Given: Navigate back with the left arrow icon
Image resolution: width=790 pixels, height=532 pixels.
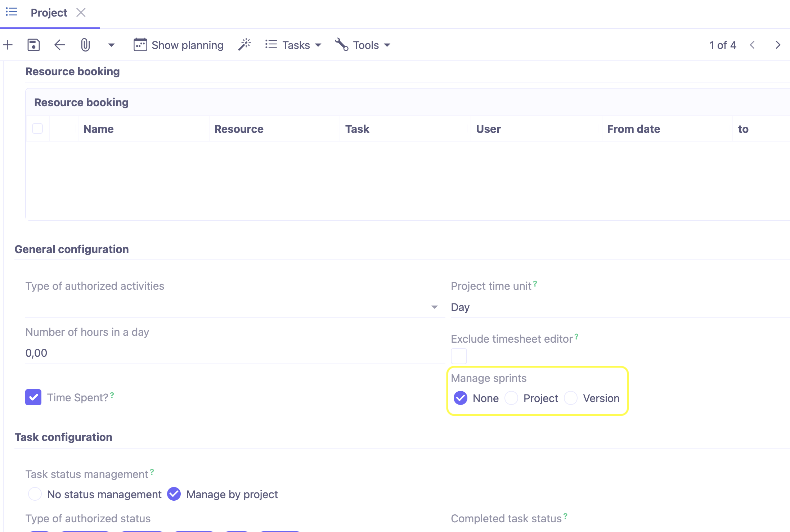Looking at the screenshot, I should pos(59,45).
